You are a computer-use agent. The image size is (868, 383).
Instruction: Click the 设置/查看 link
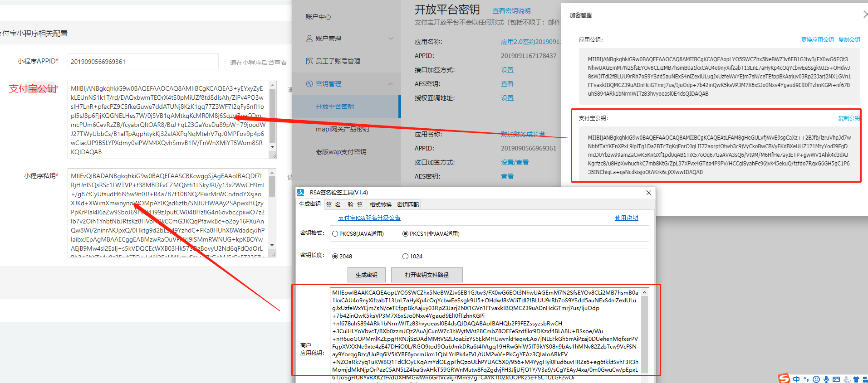[515, 162]
